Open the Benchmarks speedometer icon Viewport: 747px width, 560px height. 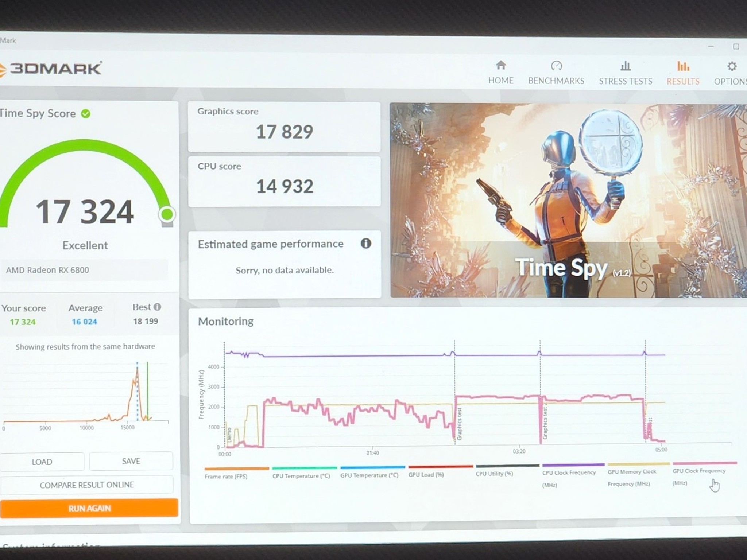click(556, 66)
